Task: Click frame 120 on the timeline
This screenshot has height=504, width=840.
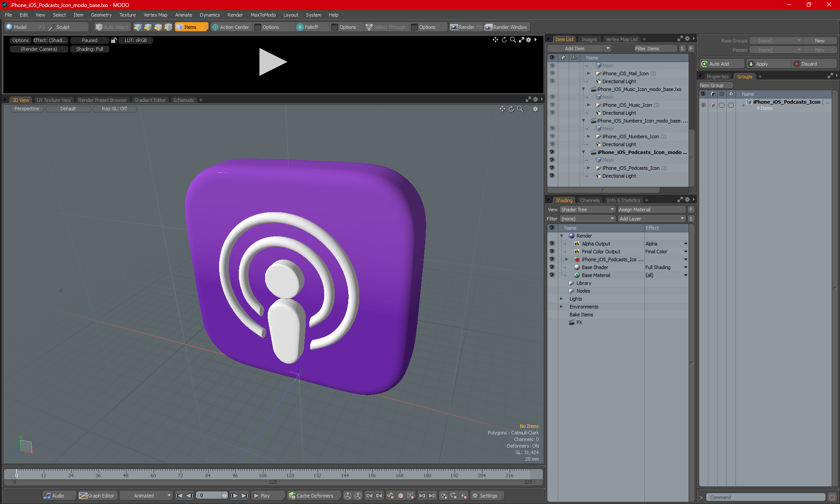Action: 290,472
